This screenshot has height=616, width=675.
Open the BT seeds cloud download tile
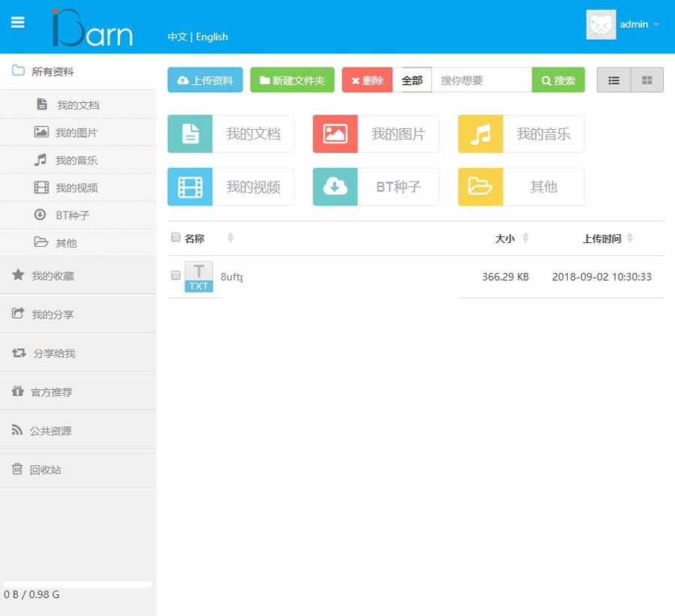(x=334, y=187)
